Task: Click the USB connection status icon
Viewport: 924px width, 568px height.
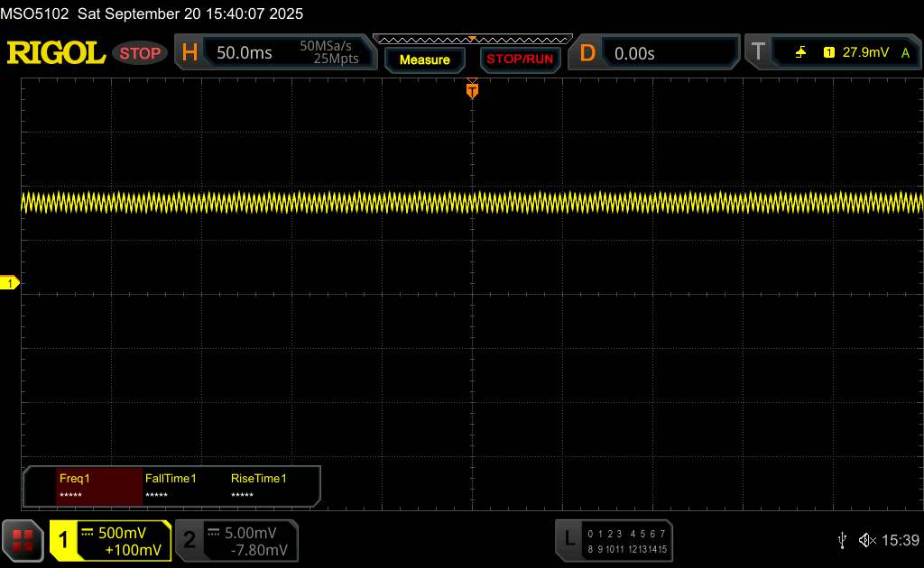Action: click(x=842, y=540)
